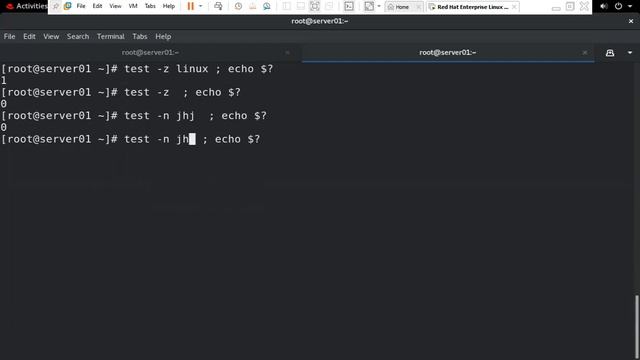Screen dimensions: 640x360
Task: Click the stretch guest display icon
Action: [369, 6]
